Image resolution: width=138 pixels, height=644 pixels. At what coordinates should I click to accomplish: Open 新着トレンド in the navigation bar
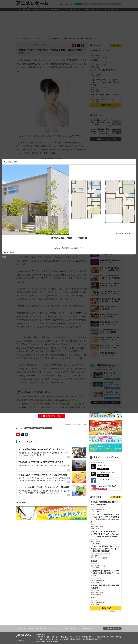pos(114,10)
